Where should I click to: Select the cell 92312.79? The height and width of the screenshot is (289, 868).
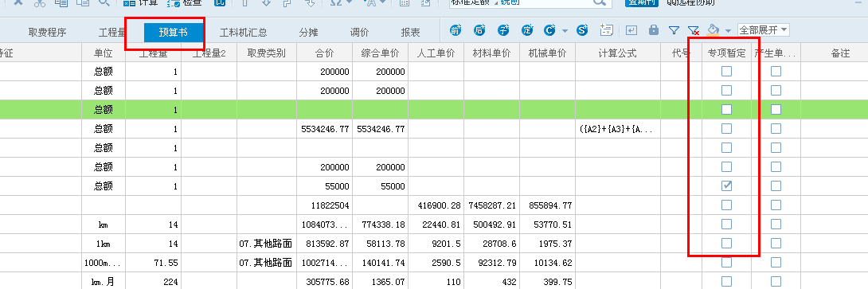pos(491,263)
